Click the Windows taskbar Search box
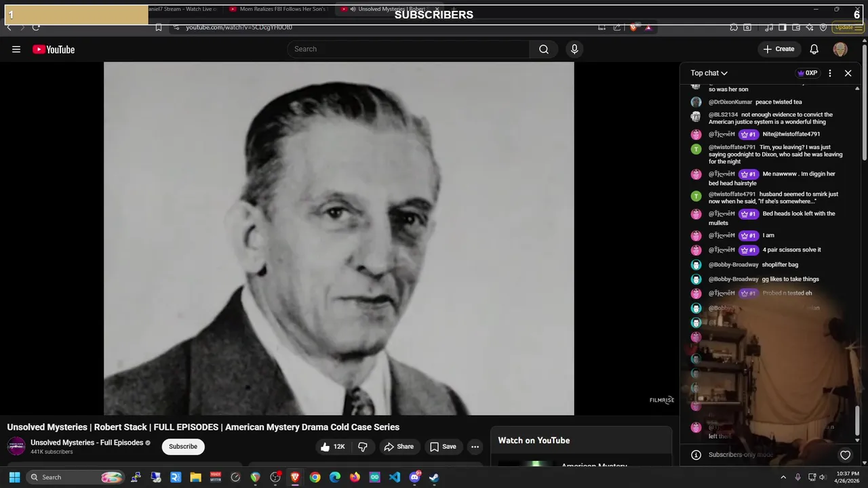 click(75, 477)
